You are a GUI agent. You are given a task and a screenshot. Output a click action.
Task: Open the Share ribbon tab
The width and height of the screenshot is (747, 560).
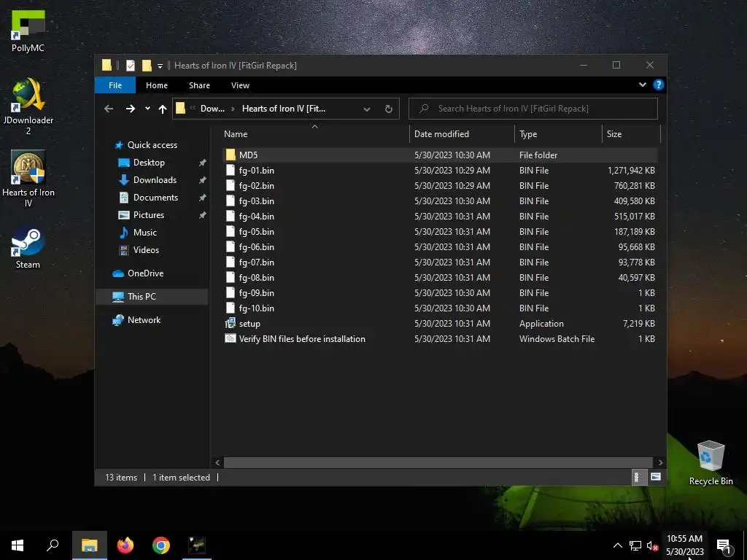click(199, 85)
